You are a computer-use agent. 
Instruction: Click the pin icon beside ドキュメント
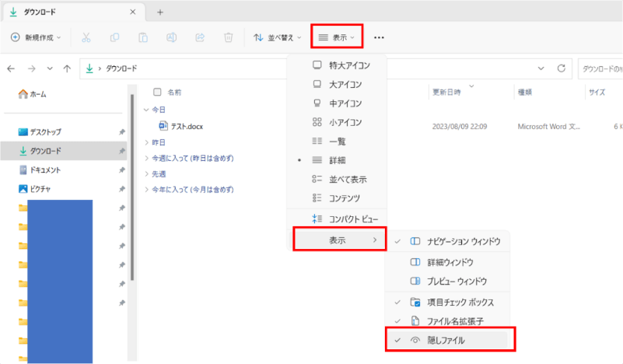122,170
